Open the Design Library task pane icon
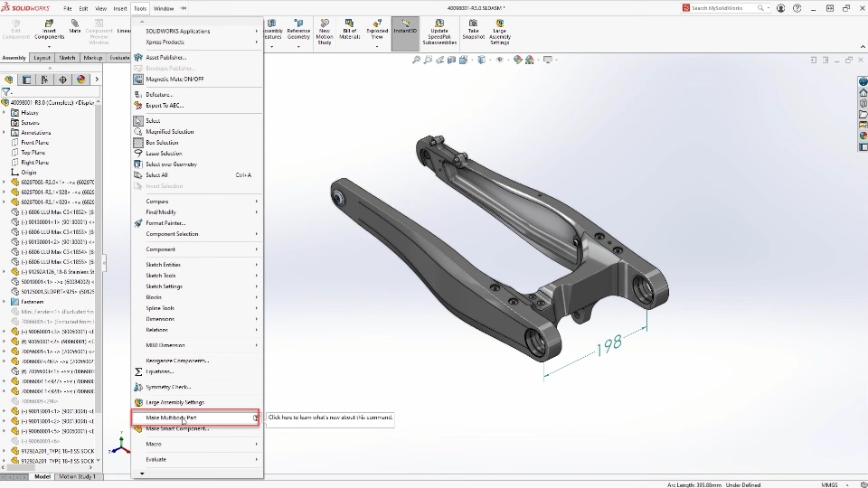This screenshot has width=868, height=488. tap(863, 103)
